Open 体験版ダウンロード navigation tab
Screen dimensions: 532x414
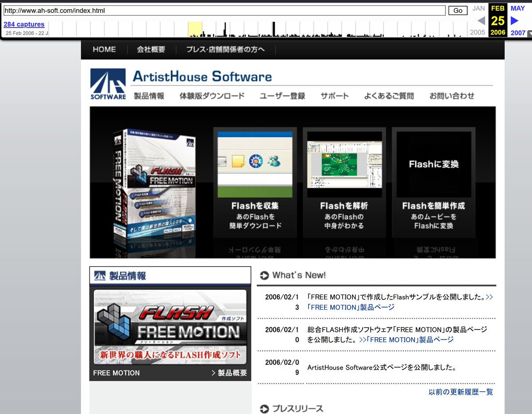click(212, 96)
